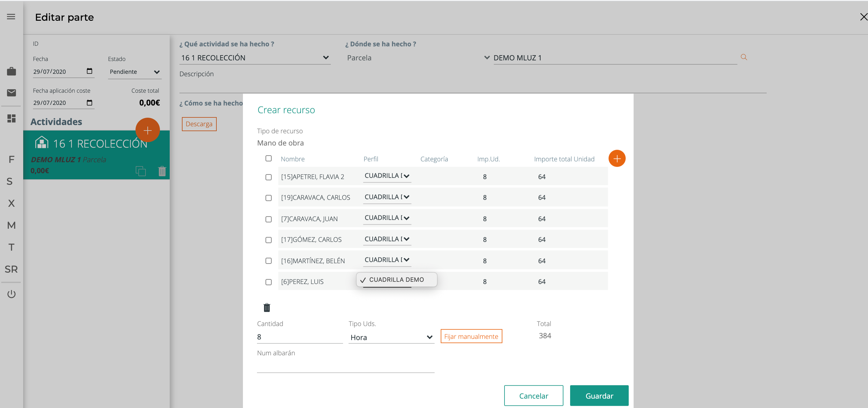Open the briefcase sidebar icon
Image resolution: width=868 pixels, height=408 pixels.
[x=12, y=71]
